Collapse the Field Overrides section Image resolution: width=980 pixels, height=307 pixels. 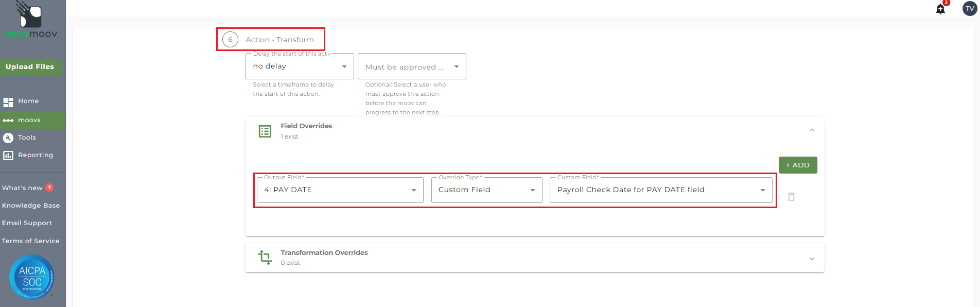pyautogui.click(x=812, y=130)
